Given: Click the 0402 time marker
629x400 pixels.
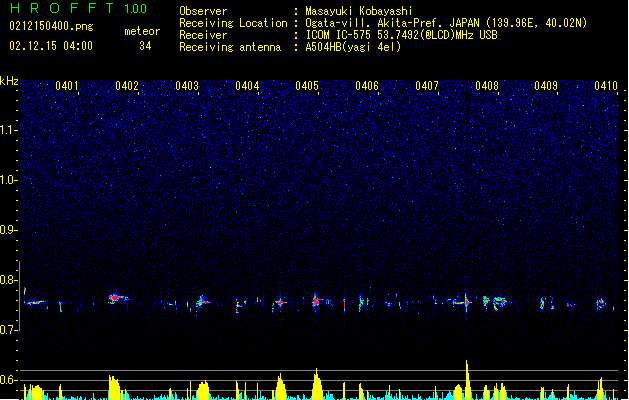Looking at the screenshot, I should click(x=127, y=86).
